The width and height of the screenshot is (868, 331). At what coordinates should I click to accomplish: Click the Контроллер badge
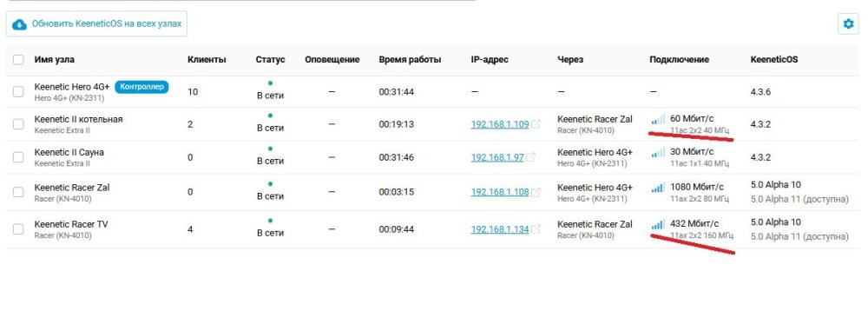coord(141,87)
